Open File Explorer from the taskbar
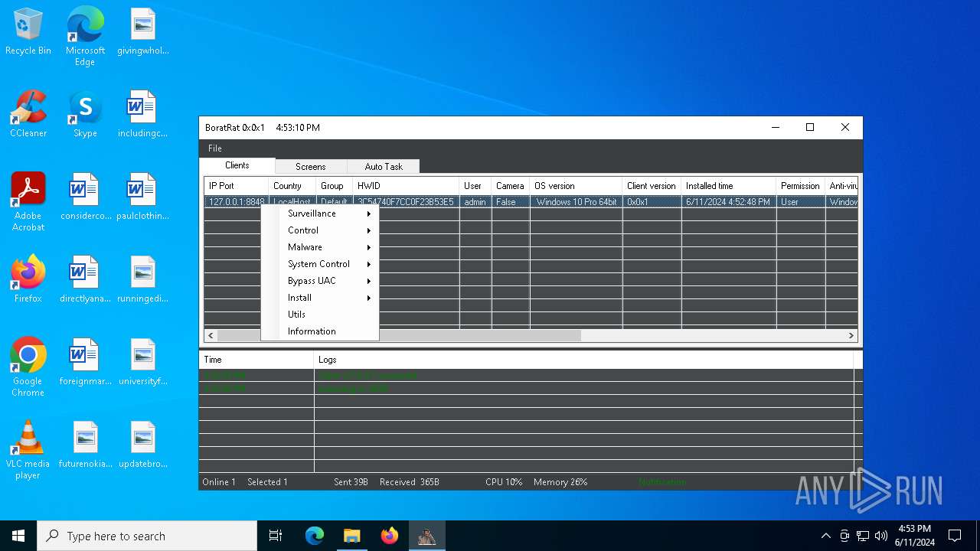 (351, 536)
